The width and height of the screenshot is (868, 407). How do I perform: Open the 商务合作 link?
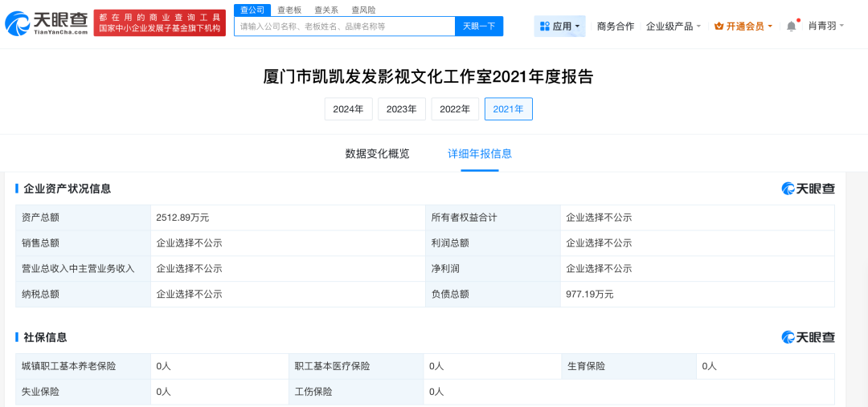pos(616,26)
